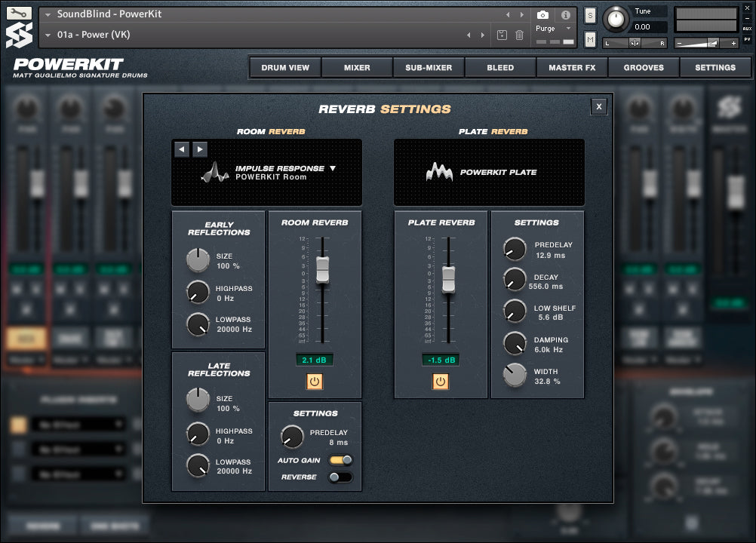Screen dimensions: 756x543
Task: Go to previous instrument in SoundBlind - PowerKit row
Action: pyautogui.click(x=508, y=14)
